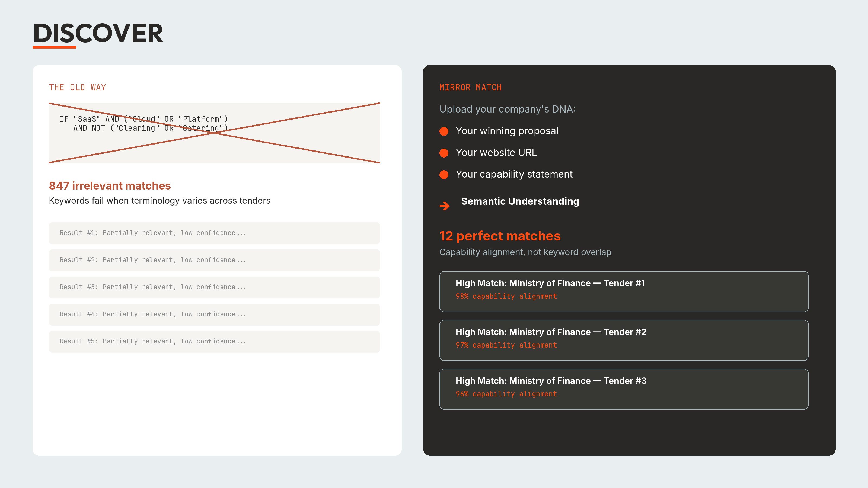
Task: Click the orange underline beneath DISCOVER
Action: pos(54,47)
